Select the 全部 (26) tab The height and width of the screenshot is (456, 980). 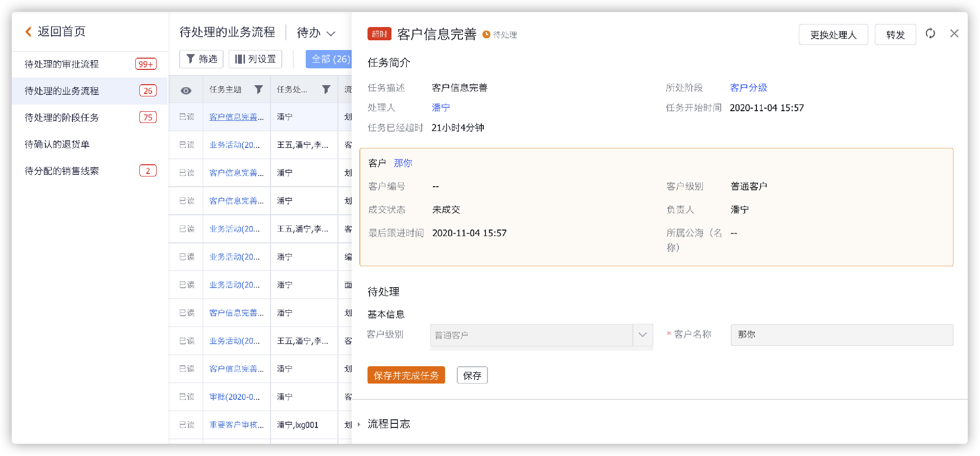tap(329, 59)
